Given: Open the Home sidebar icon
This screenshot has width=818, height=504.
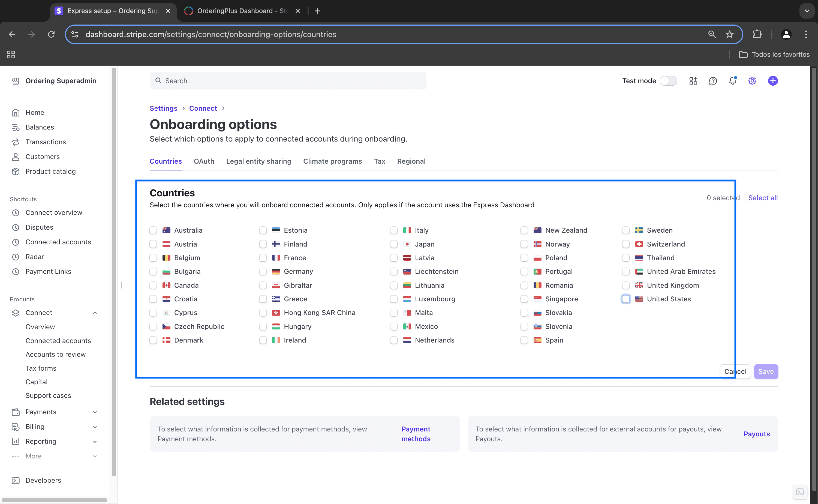Looking at the screenshot, I should coord(16,113).
